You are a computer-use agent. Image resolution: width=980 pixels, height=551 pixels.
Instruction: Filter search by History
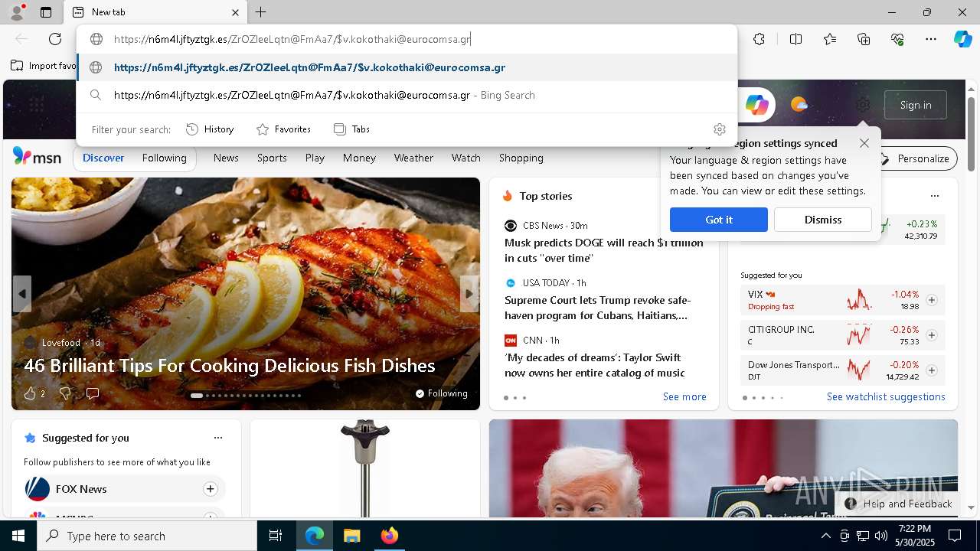(210, 129)
